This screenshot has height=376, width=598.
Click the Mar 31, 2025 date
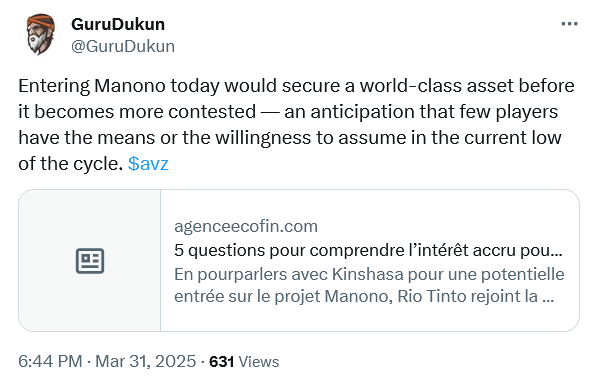(145, 361)
